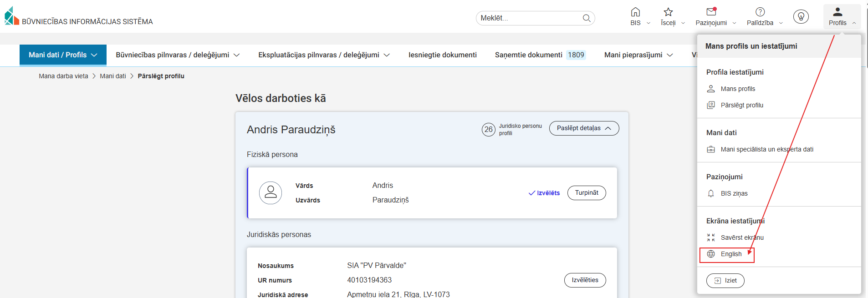Open Saņemtie dokumenti tab
The width and height of the screenshot is (868, 298).
pyautogui.click(x=529, y=55)
